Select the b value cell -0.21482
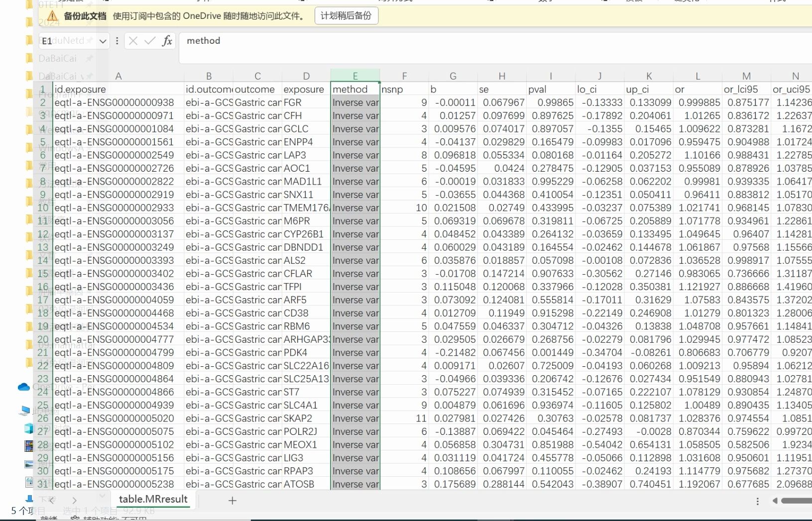The height and width of the screenshot is (521, 812). tap(453, 353)
